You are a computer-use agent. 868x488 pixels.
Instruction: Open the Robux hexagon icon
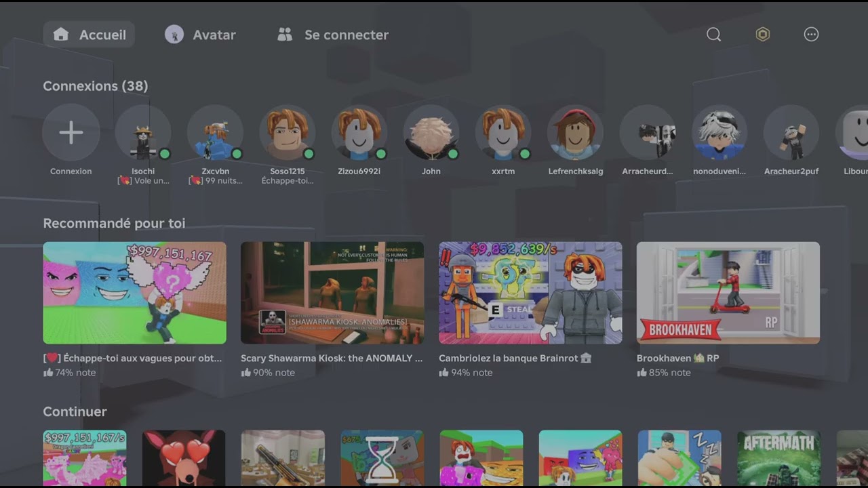point(763,35)
